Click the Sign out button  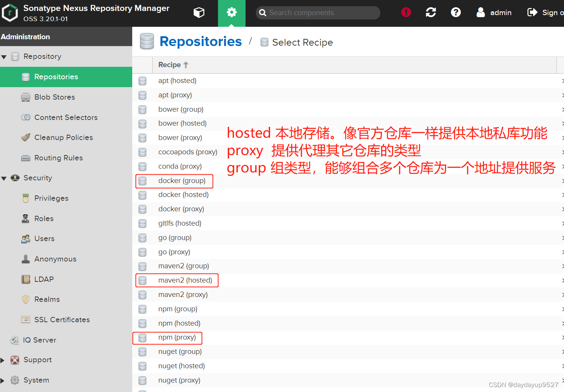[545, 13]
